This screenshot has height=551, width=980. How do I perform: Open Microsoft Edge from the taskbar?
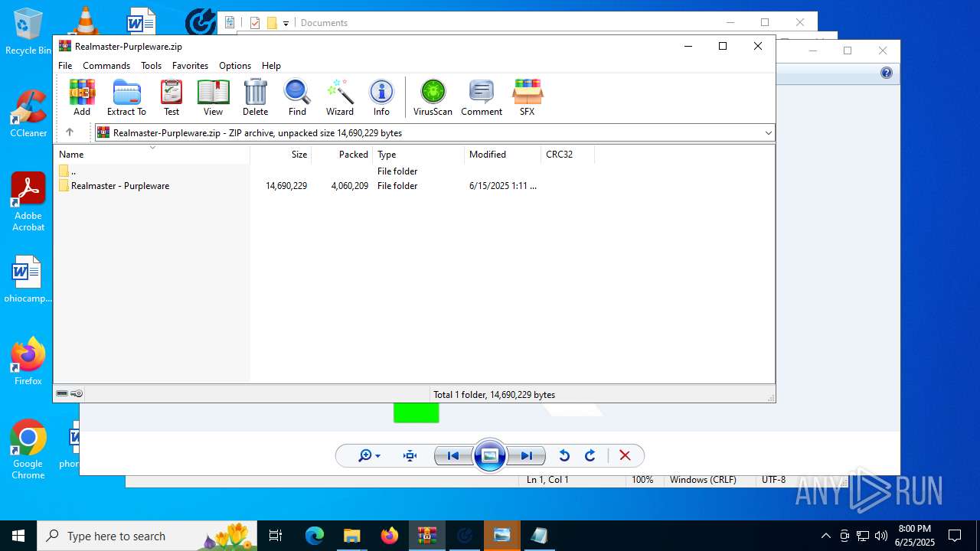(x=315, y=536)
